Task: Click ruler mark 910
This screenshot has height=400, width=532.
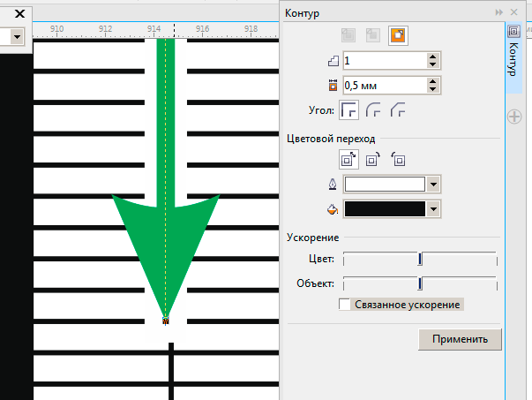Action: tap(56, 29)
